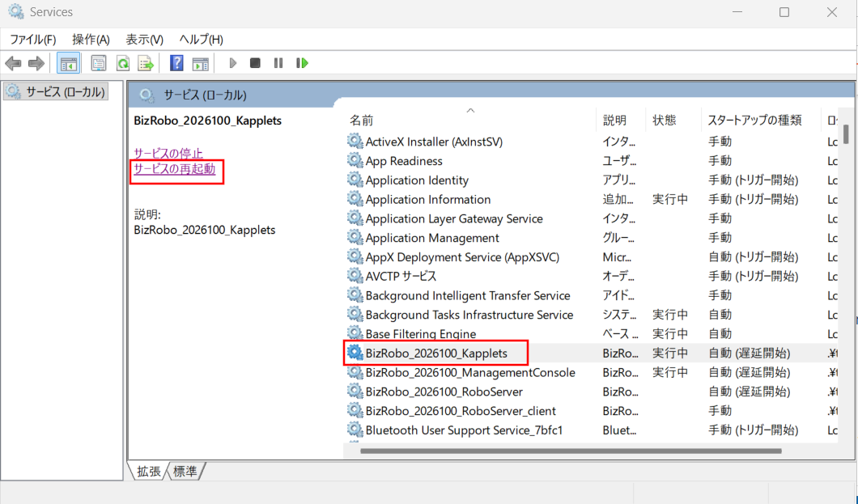Select BizRobo_2026100_RoboServer_client service row
This screenshot has width=858, height=504.
(461, 410)
